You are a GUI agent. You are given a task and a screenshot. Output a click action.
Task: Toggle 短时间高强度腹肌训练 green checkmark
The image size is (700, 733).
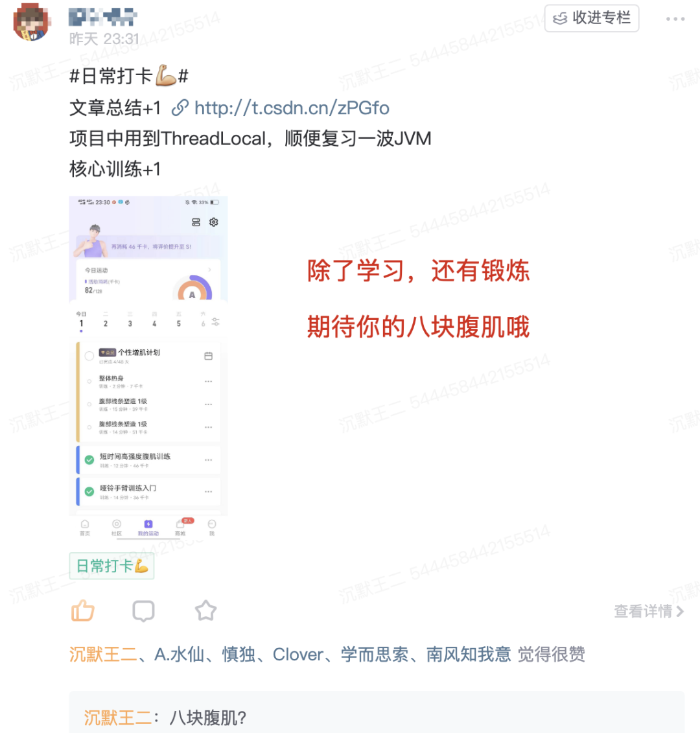click(89, 460)
